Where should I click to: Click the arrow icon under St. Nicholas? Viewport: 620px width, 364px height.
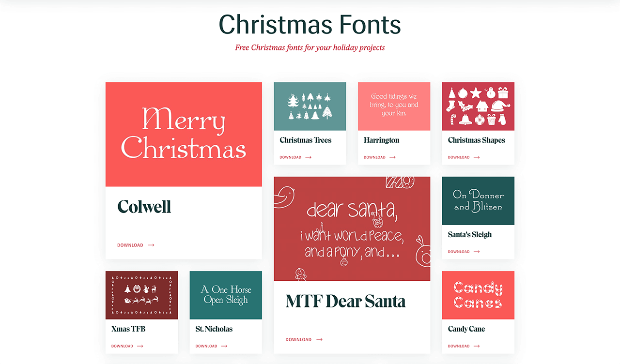[x=224, y=346]
